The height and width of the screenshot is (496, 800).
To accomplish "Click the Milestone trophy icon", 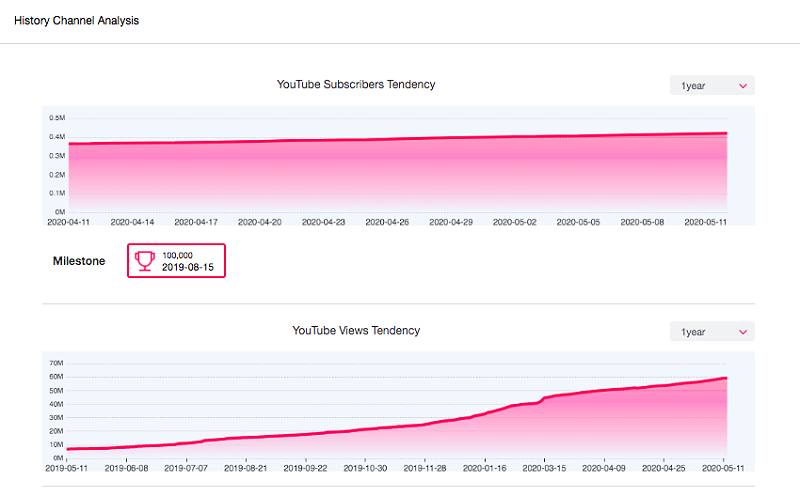I will click(145, 261).
